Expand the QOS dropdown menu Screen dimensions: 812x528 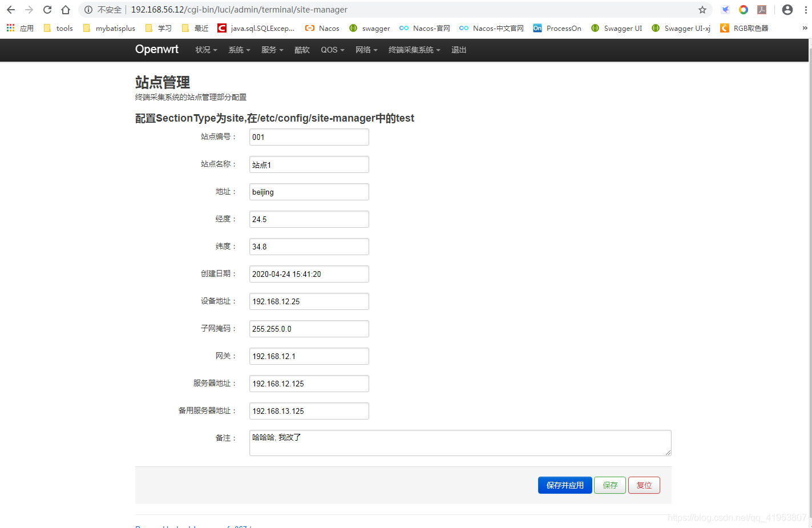pos(333,50)
